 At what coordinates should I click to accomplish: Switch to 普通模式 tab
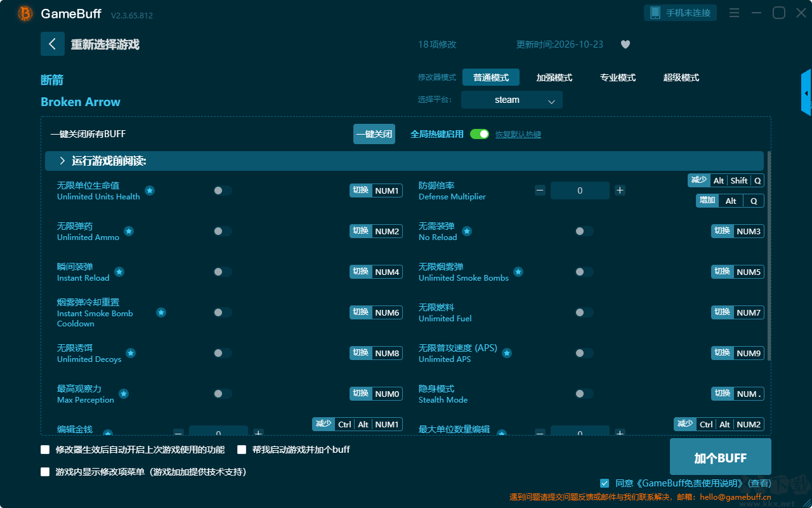pyautogui.click(x=491, y=77)
